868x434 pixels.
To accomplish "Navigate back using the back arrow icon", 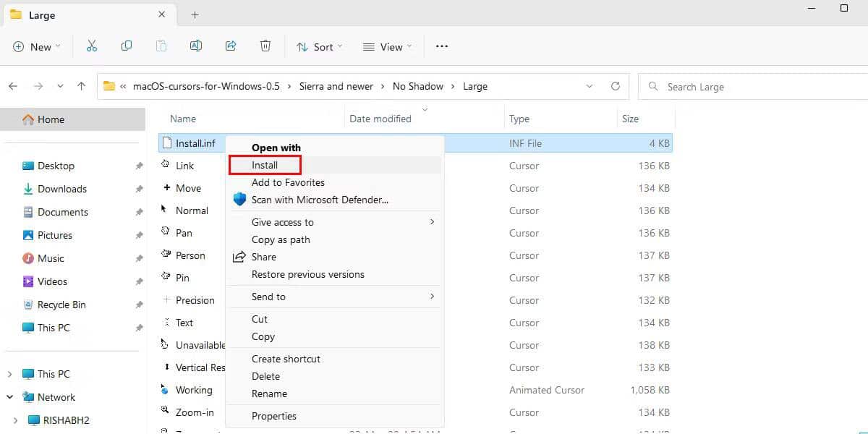I will coord(12,86).
